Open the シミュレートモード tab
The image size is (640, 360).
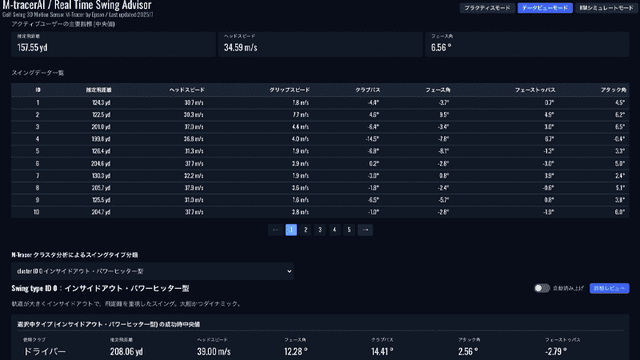tap(607, 8)
